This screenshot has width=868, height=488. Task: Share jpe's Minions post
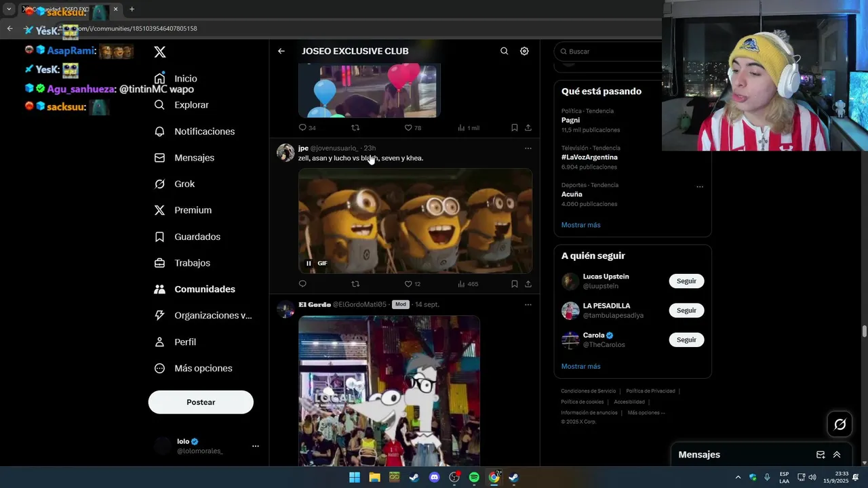[x=528, y=284]
